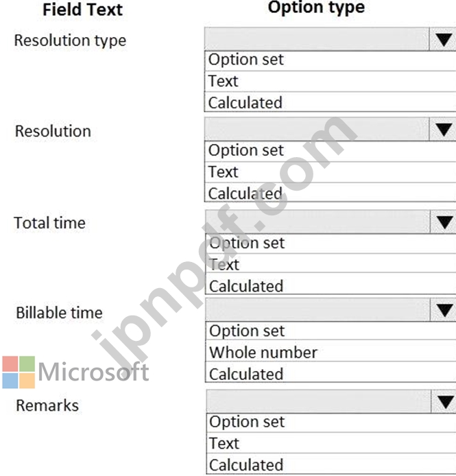The height and width of the screenshot is (476, 456).
Task: Choose Option set for Billable time
Action: tap(331, 331)
